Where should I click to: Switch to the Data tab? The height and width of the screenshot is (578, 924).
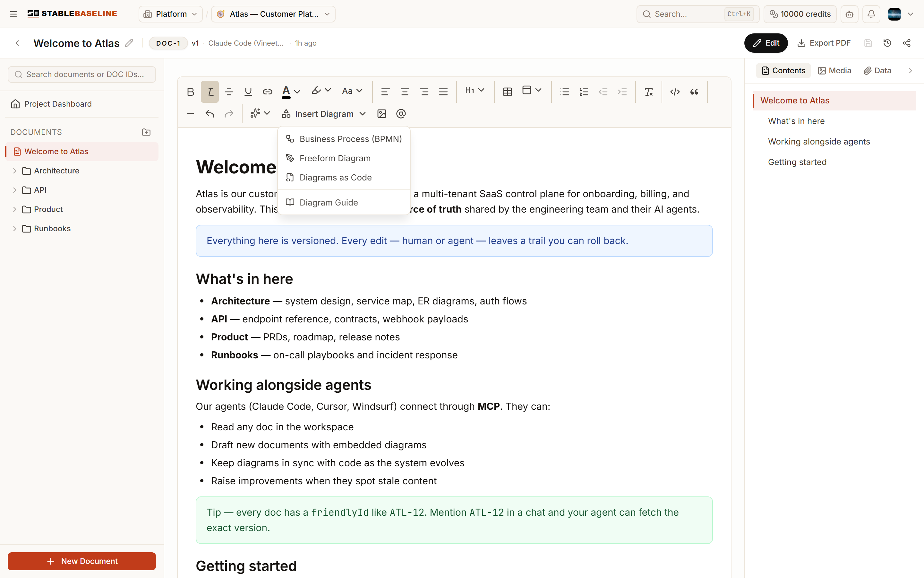coord(877,71)
